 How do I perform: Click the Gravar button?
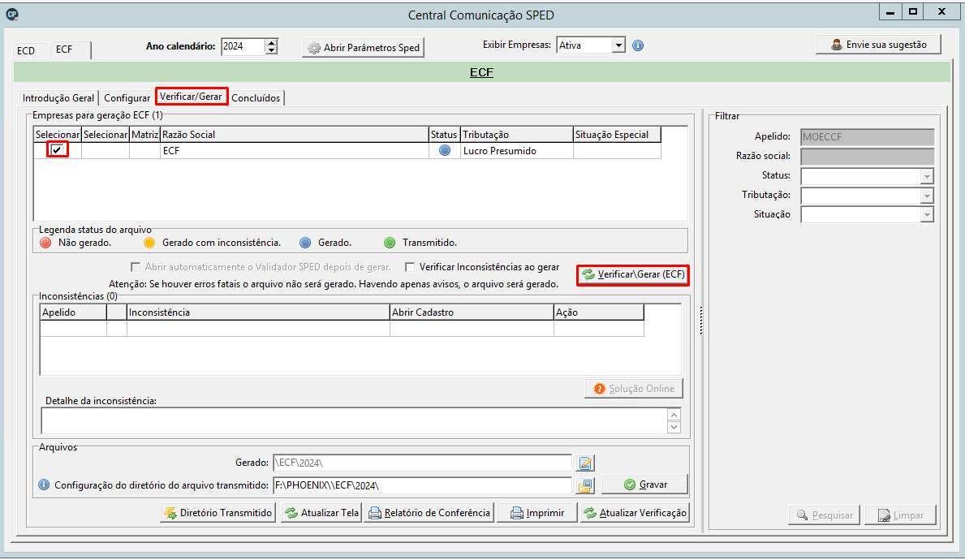click(644, 485)
